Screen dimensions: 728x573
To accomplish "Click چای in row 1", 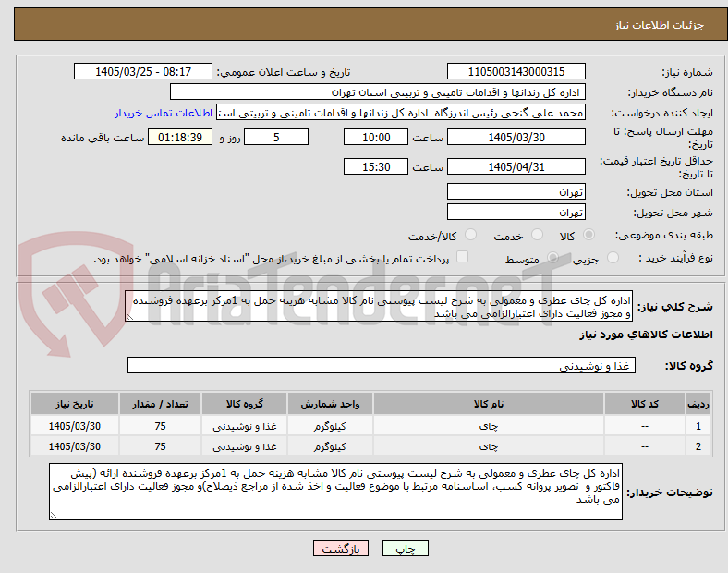I will [489, 426].
